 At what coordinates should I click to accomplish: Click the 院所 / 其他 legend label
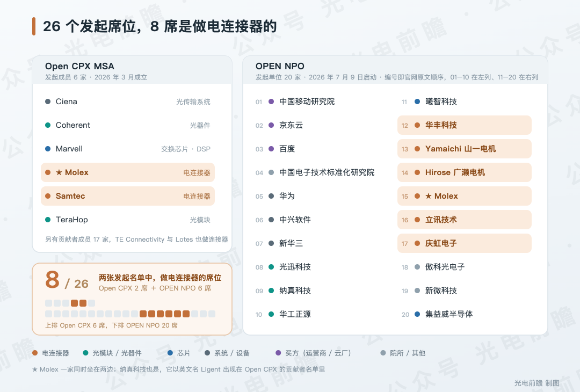[x=408, y=353]
